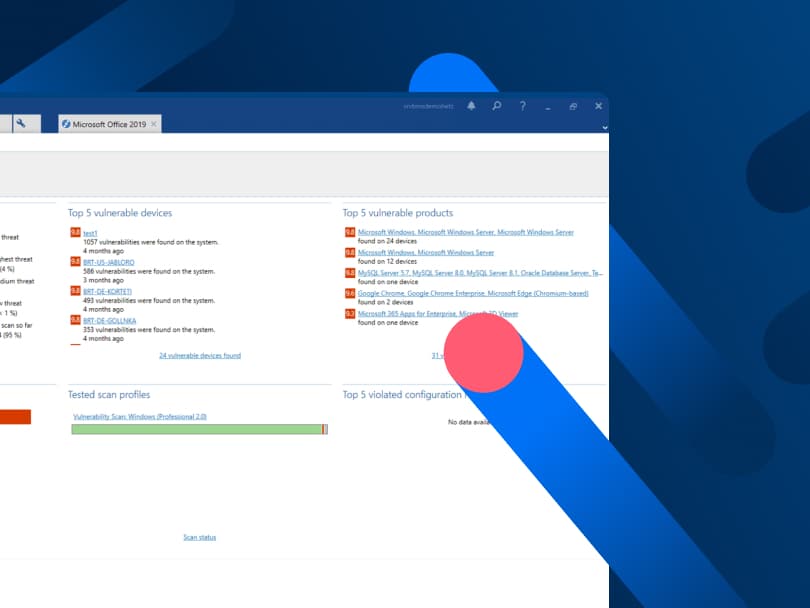The height and width of the screenshot is (608, 810).
Task: Open the Scan status link
Action: coord(200,537)
